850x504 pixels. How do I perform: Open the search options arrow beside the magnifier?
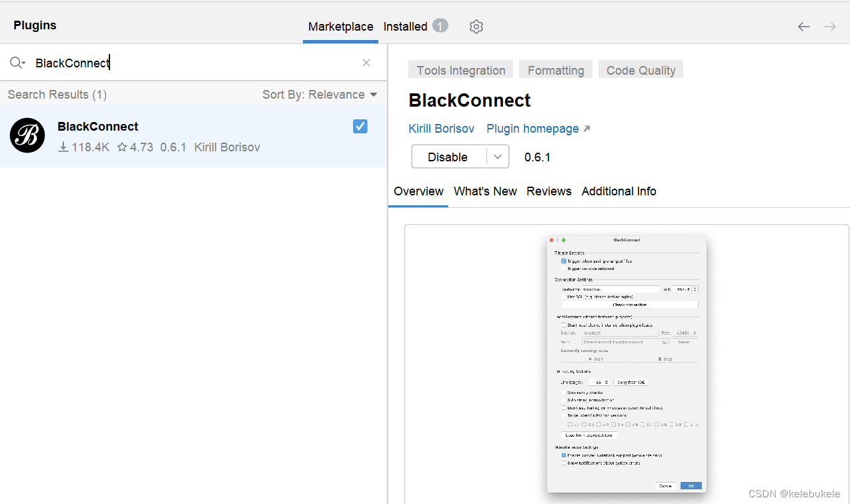coord(25,62)
